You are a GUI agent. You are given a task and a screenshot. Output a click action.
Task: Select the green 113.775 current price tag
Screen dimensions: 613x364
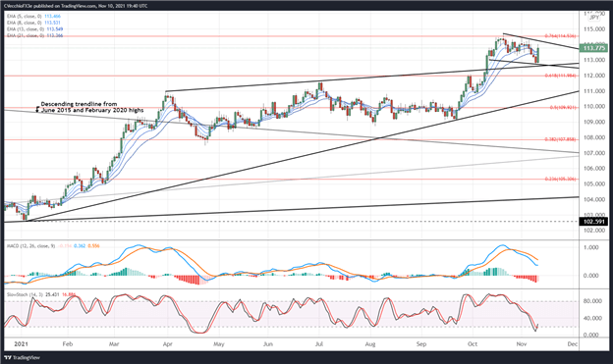pyautogui.click(x=593, y=48)
